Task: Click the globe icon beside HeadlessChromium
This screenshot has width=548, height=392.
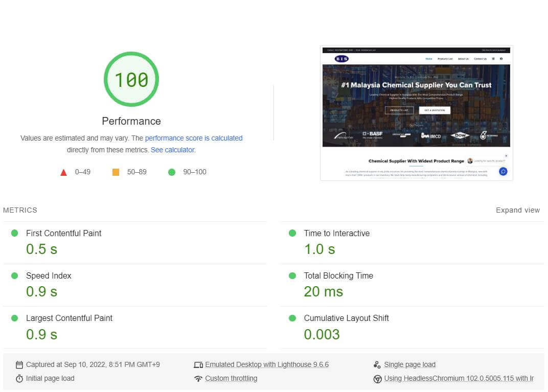Action: pyautogui.click(x=377, y=378)
